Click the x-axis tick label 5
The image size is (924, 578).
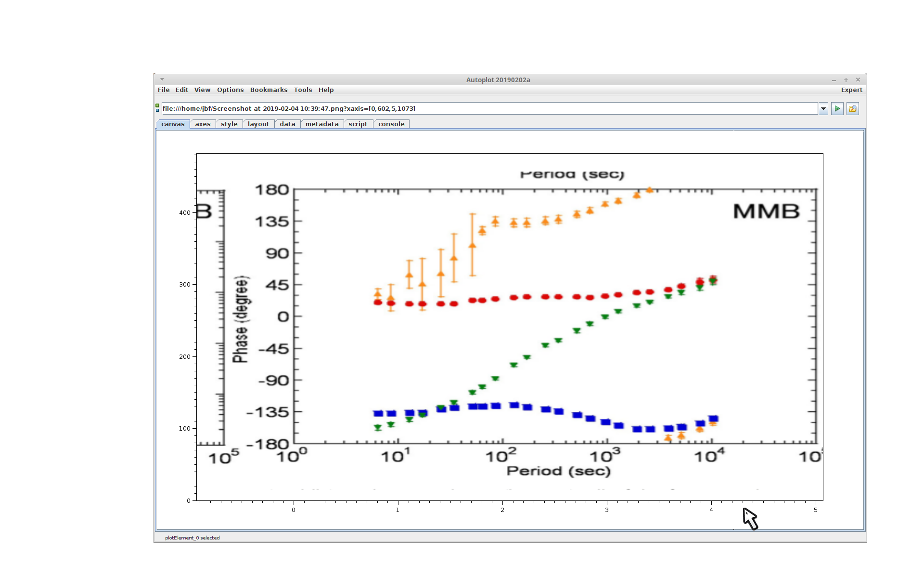[816, 510]
